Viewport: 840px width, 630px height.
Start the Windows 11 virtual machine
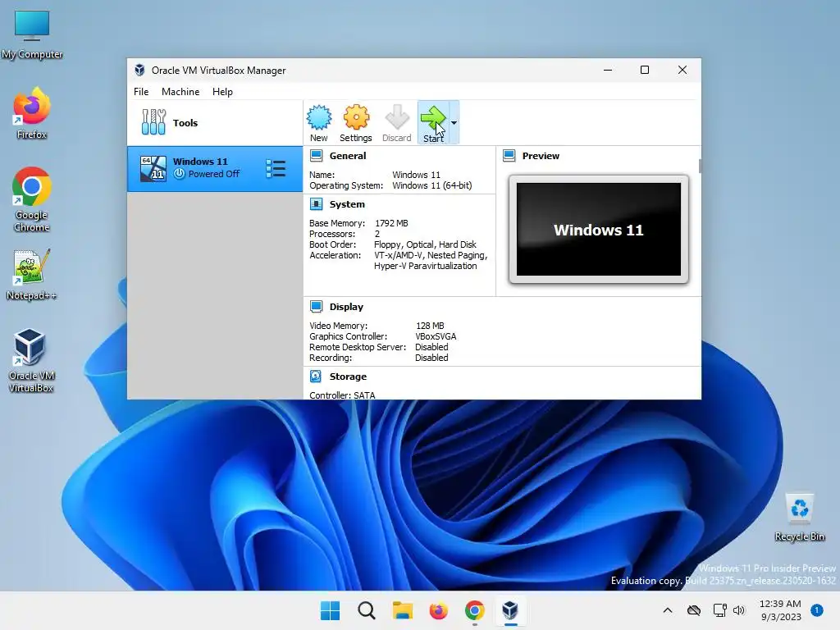tap(433, 123)
